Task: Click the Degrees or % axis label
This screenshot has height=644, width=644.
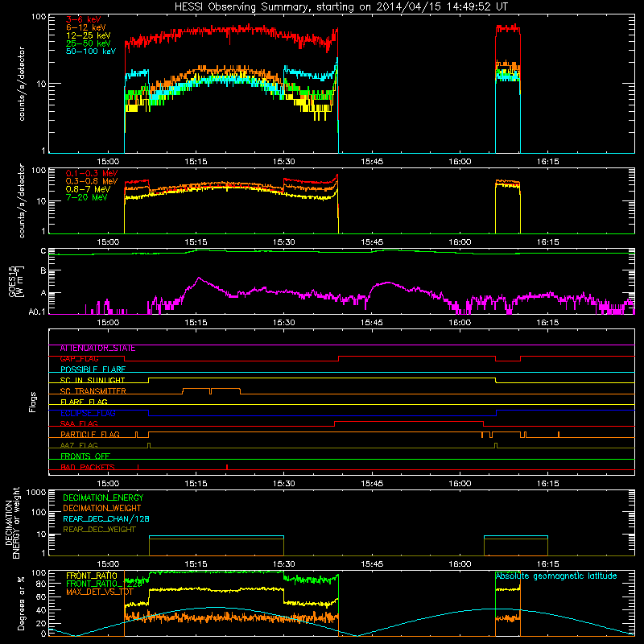Action: [x=21, y=604]
